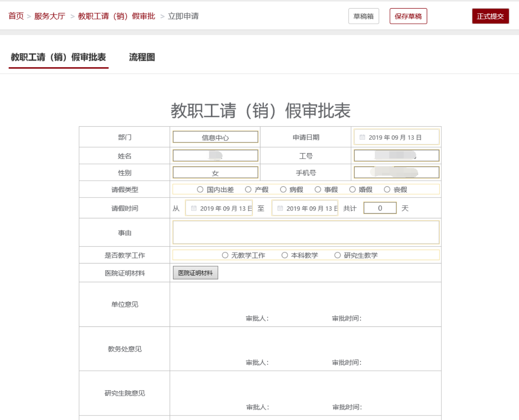Select 事假 leave type
Screen dimensions: 519x420
[x=318, y=189]
